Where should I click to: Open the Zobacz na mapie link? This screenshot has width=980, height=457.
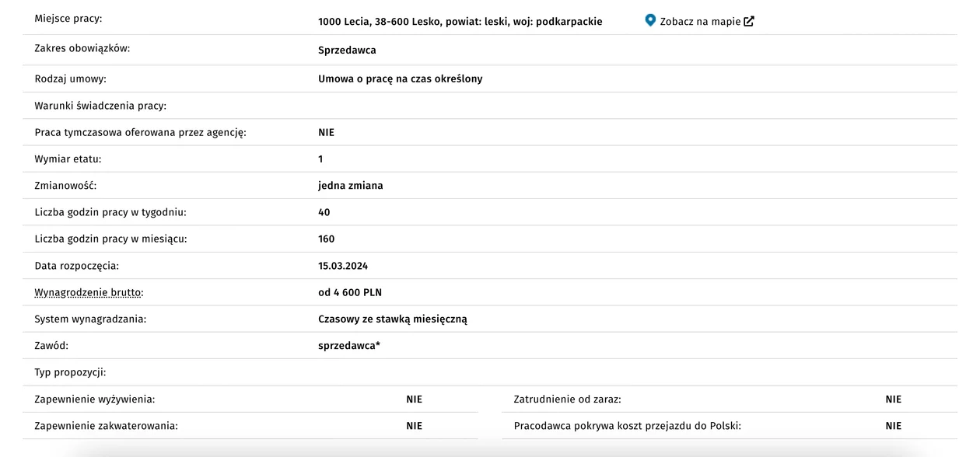(700, 21)
